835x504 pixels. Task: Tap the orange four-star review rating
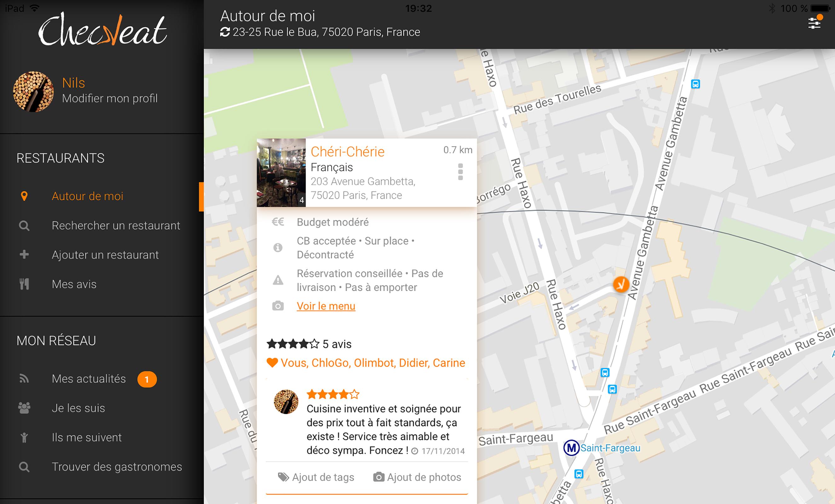[x=333, y=394]
